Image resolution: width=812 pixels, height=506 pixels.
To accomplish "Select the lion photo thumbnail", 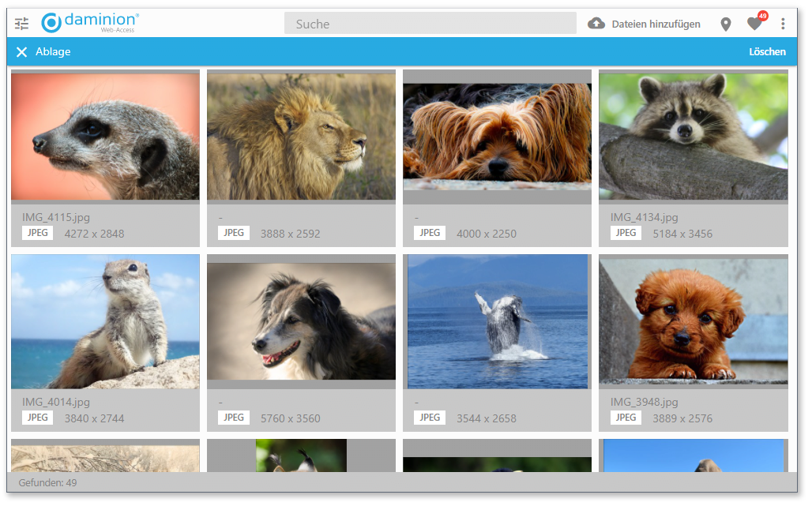I will coord(301,137).
